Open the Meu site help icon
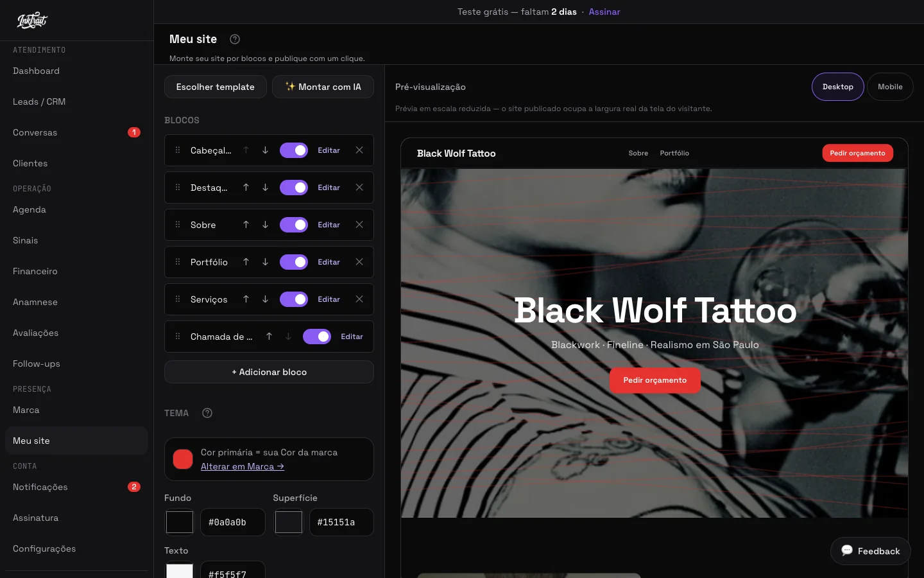This screenshot has width=924, height=578. (235, 39)
